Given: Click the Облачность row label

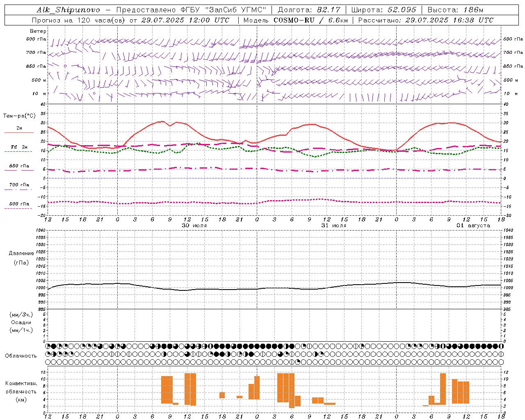Looking at the screenshot, I should [21, 356].
